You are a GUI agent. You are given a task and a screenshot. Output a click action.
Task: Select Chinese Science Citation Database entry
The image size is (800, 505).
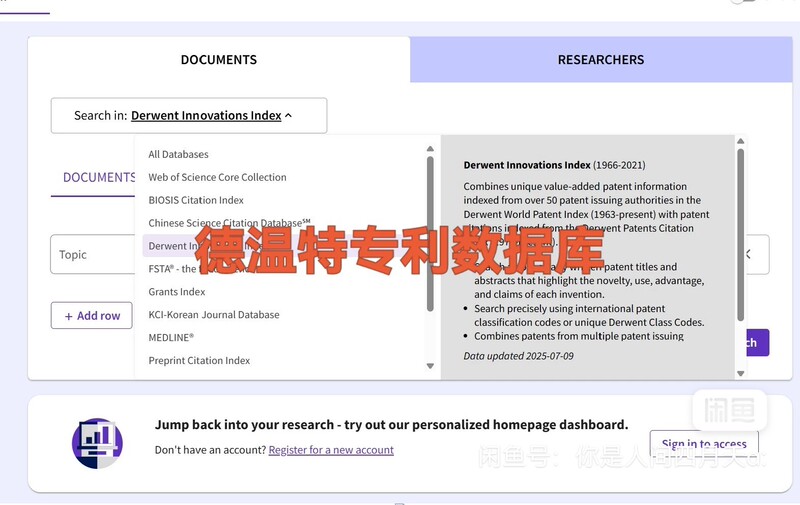pos(229,223)
